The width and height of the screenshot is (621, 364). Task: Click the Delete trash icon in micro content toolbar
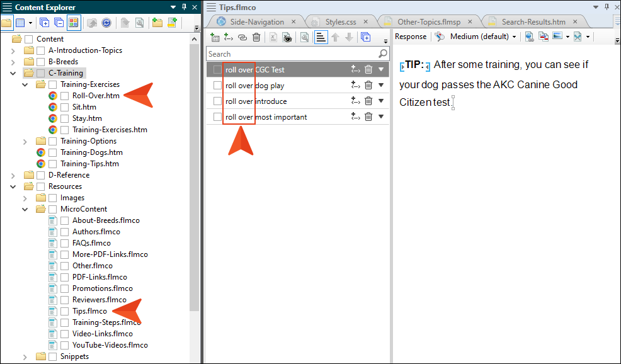coord(256,37)
